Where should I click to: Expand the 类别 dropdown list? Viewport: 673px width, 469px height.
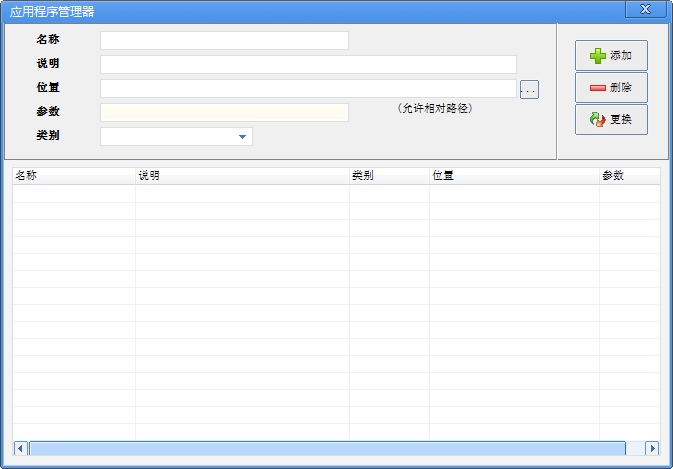click(242, 136)
